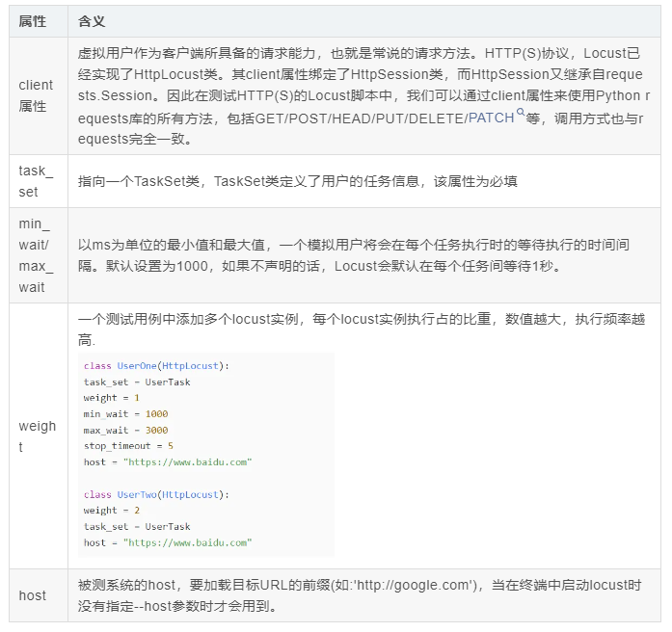
Task: Click the code line 'weight = 1'
Action: coord(112,398)
